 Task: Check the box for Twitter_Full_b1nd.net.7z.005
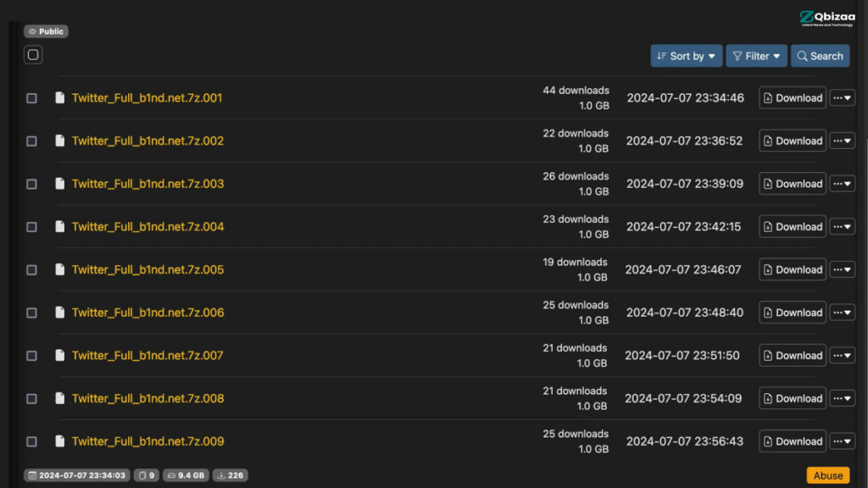point(31,270)
